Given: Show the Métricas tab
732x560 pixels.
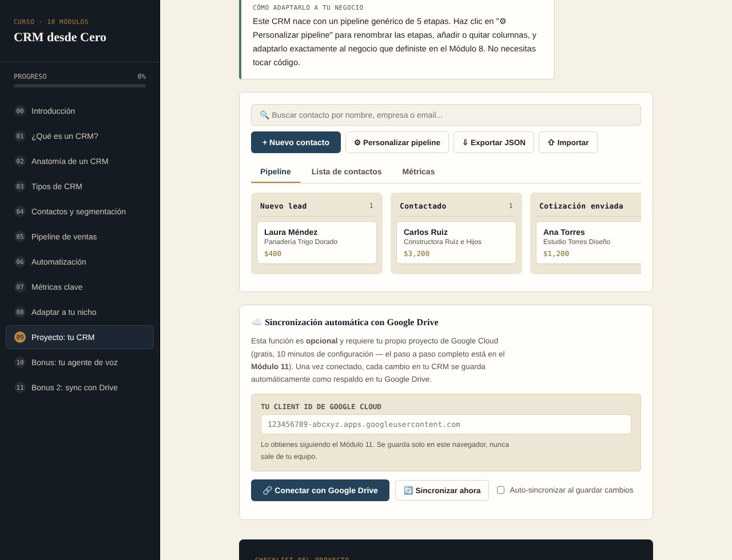Looking at the screenshot, I should [x=419, y=171].
